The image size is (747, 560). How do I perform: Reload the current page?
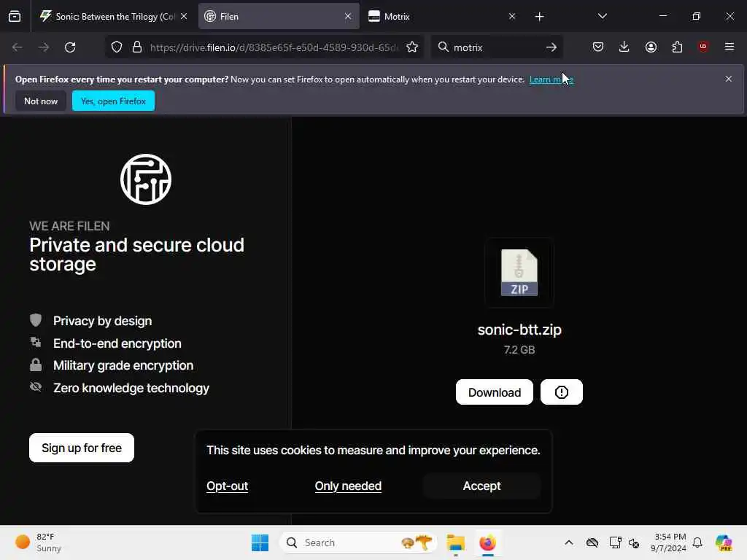coord(70,47)
